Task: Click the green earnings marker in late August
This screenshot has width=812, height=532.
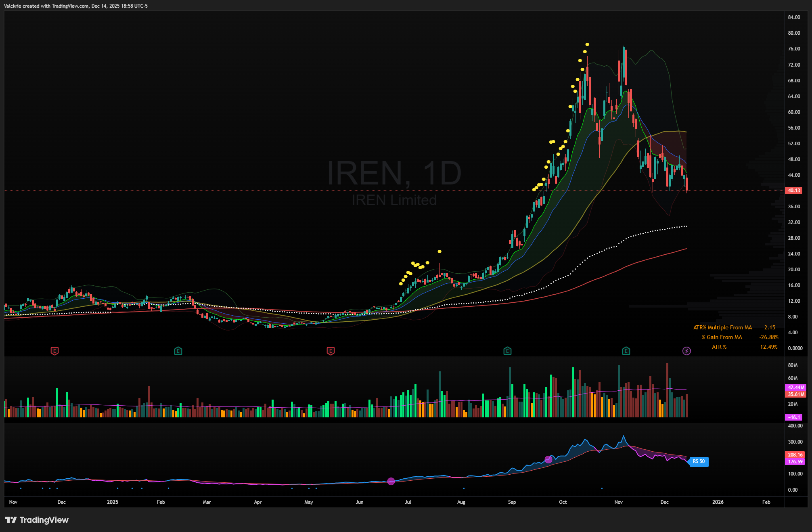Action: point(508,351)
